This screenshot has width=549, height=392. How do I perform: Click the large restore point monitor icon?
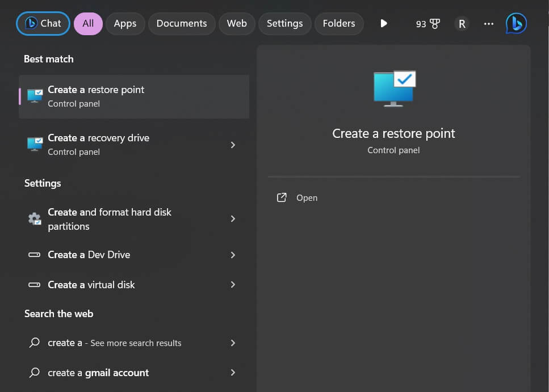395,88
